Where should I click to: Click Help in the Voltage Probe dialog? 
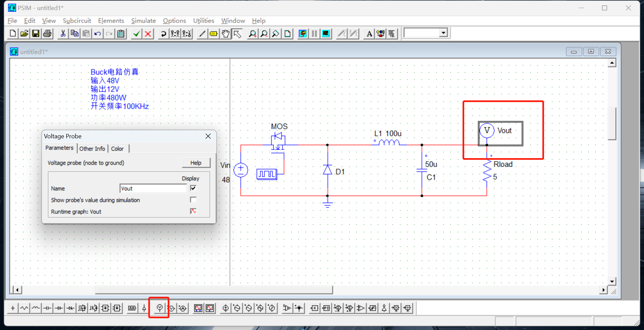pyautogui.click(x=196, y=162)
